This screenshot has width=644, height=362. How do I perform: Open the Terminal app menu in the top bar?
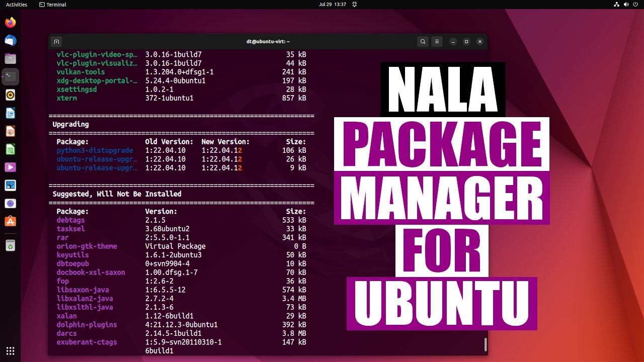coord(53,5)
